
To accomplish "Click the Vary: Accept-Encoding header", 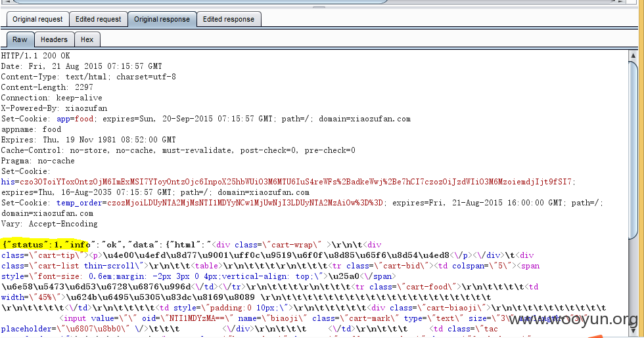I will click(49, 224).
